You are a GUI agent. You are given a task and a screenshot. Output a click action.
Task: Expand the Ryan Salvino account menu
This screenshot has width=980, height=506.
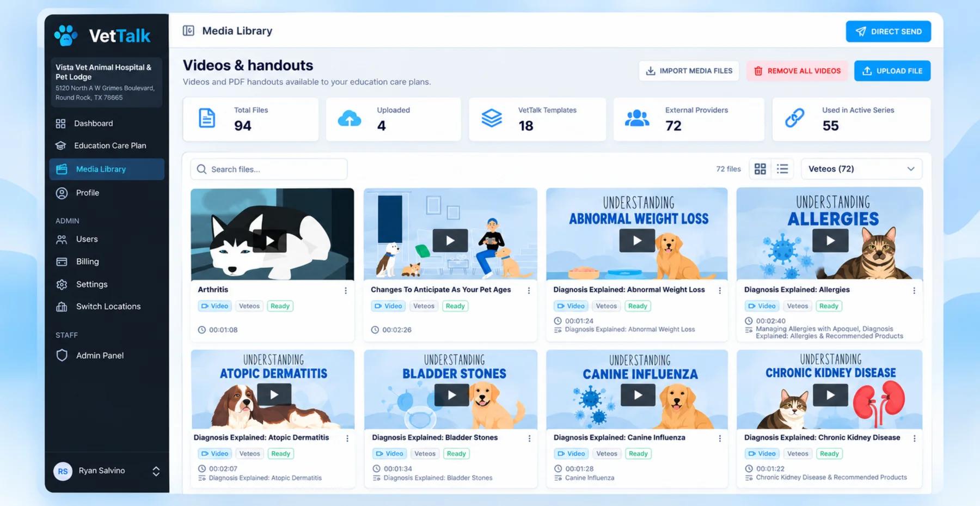(156, 471)
